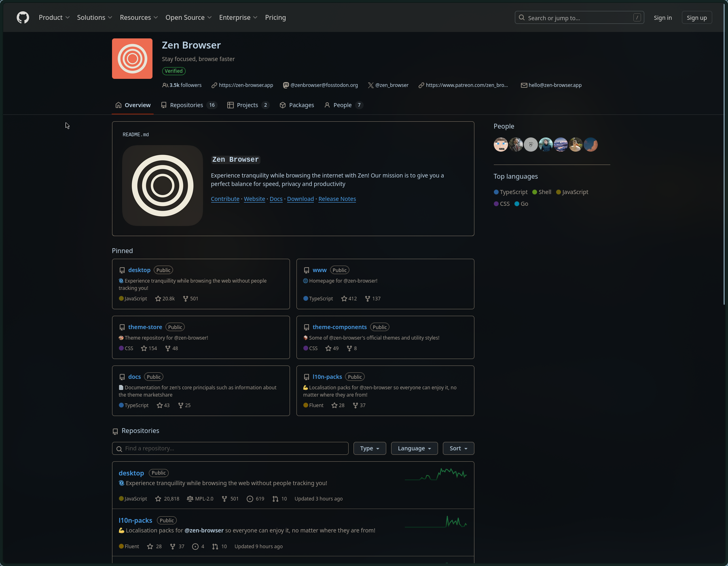Open the People sidebar heading link
The height and width of the screenshot is (566, 728).
click(504, 126)
